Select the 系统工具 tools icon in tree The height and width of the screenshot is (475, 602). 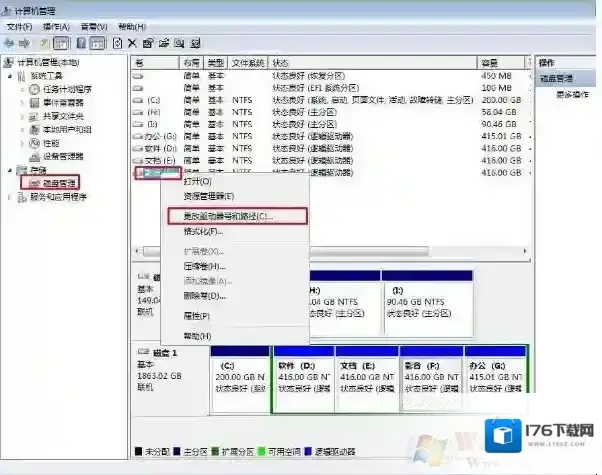(x=22, y=76)
